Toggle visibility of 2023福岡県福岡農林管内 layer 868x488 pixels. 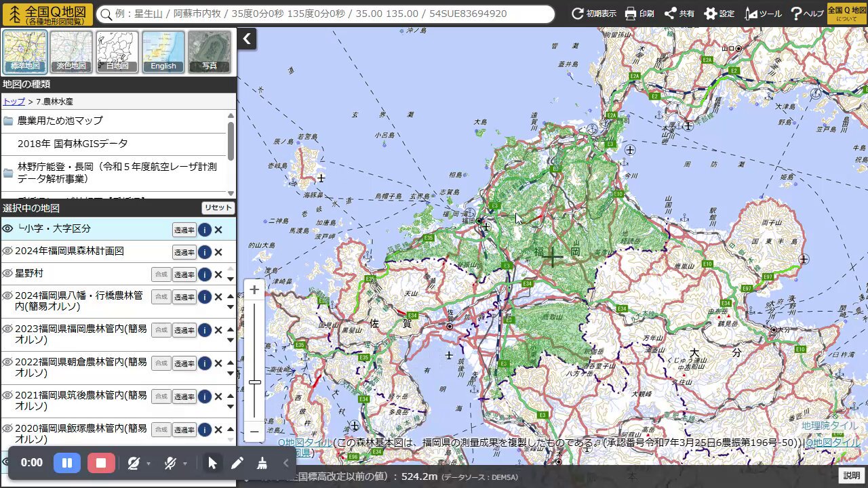[7, 329]
